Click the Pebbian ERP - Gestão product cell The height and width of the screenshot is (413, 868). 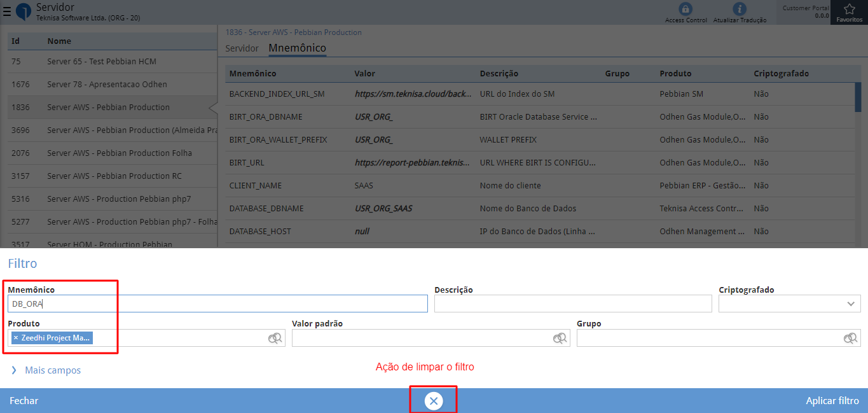coord(702,186)
